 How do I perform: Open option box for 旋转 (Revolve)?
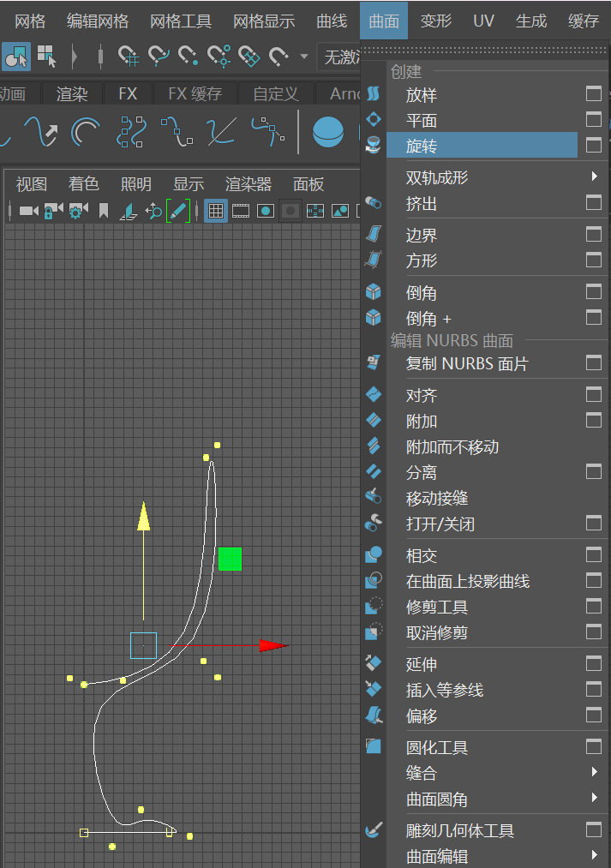[x=593, y=146]
